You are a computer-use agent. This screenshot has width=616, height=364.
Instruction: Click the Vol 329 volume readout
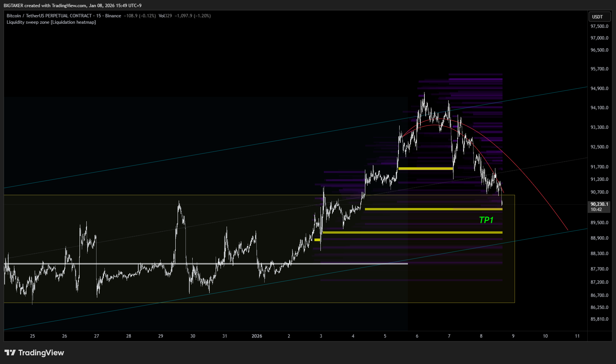tap(165, 16)
